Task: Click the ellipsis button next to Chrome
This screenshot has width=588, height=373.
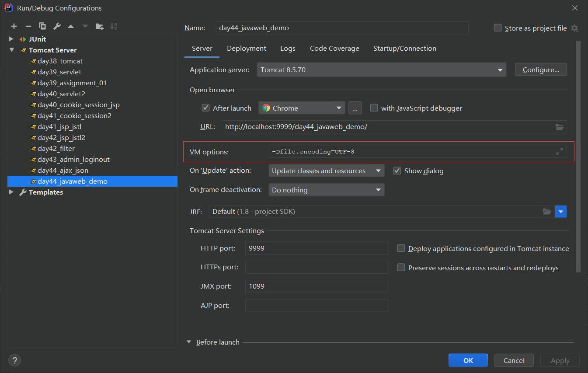Action: (x=355, y=108)
